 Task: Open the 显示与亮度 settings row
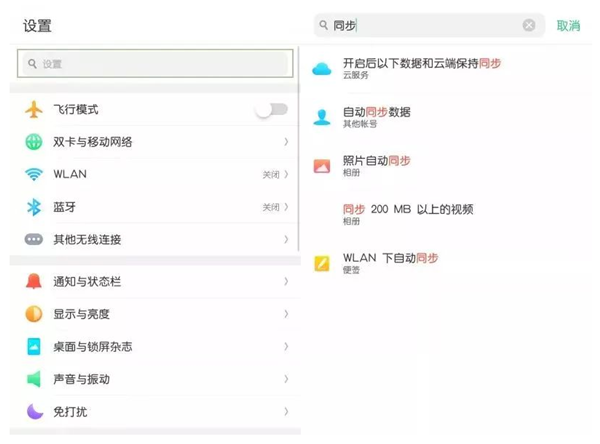(150, 314)
